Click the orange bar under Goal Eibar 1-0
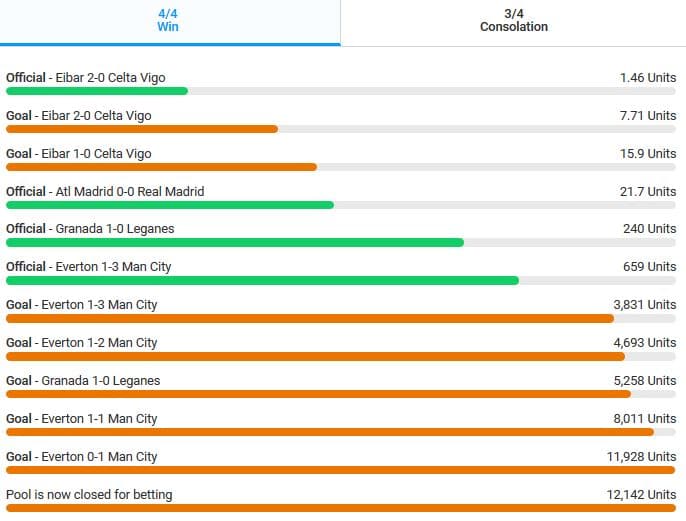Screen dimensions: 686x521 pyautogui.click(x=161, y=167)
